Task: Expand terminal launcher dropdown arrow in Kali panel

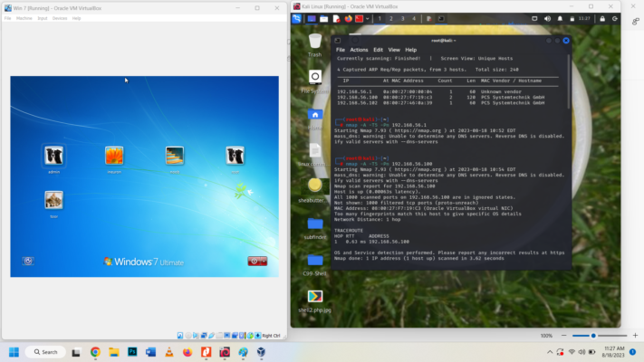Action: coord(367,18)
